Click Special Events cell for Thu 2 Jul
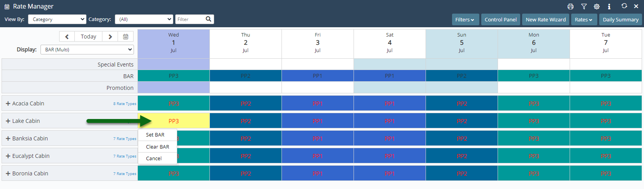 coord(246,64)
